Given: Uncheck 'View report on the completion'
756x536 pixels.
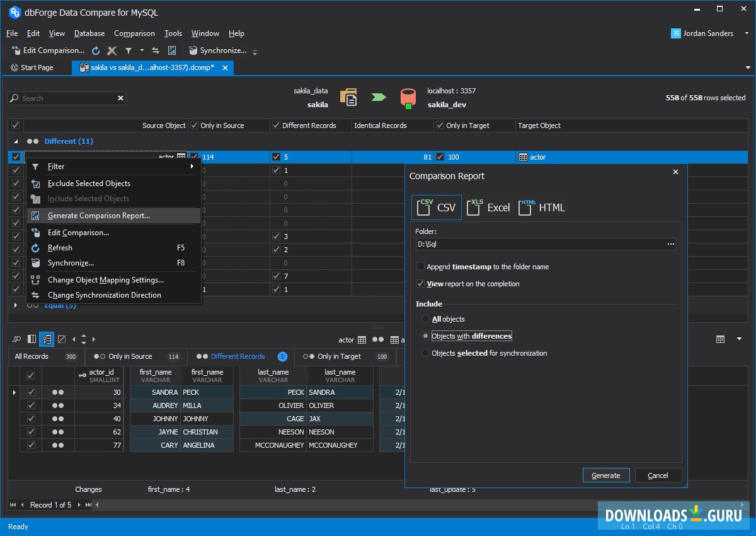Looking at the screenshot, I should 421,284.
